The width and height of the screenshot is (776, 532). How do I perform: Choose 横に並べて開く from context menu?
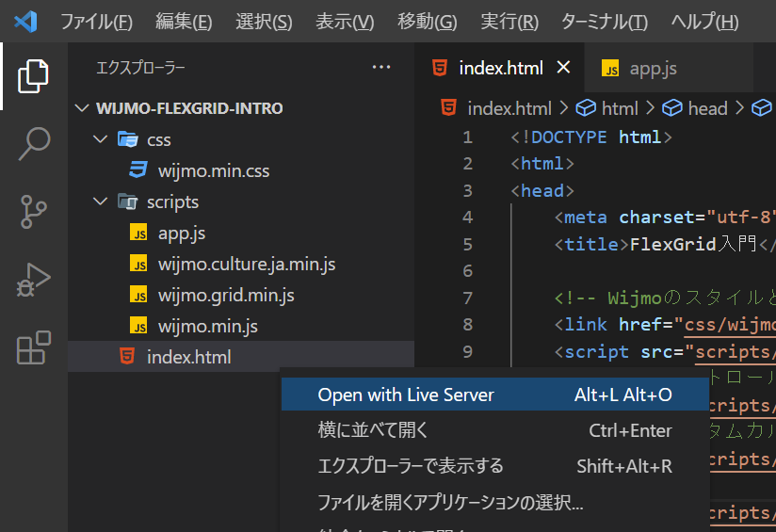click(495, 430)
